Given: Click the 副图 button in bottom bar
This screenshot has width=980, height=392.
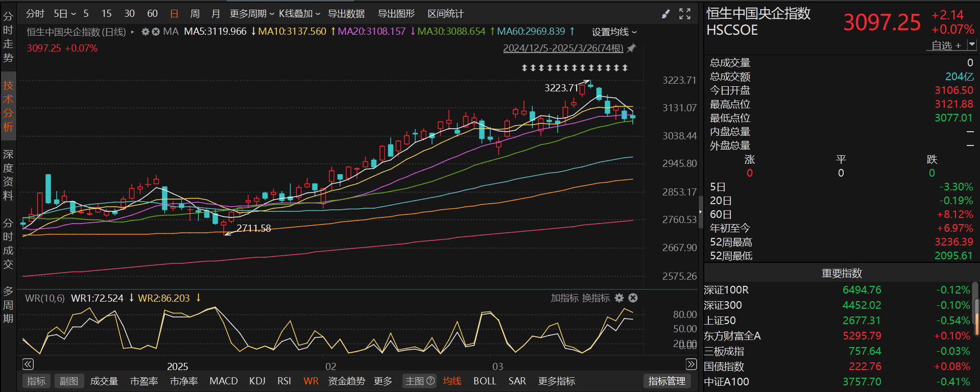Looking at the screenshot, I should [69, 381].
